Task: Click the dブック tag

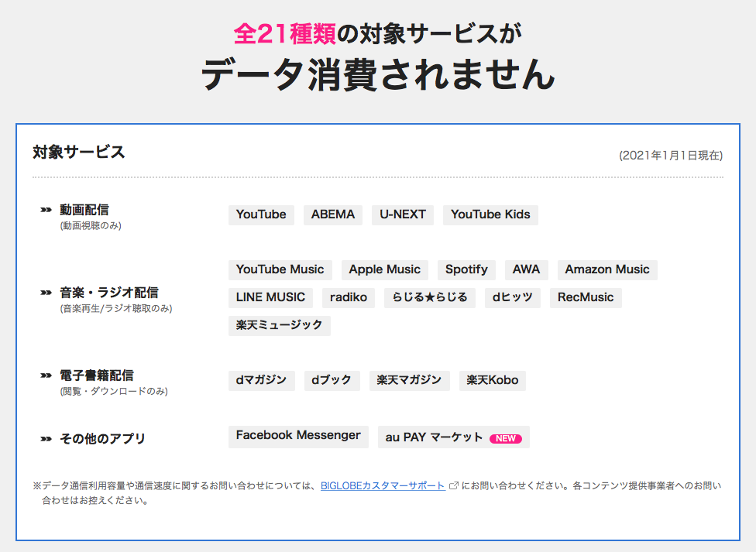Action: [332, 380]
